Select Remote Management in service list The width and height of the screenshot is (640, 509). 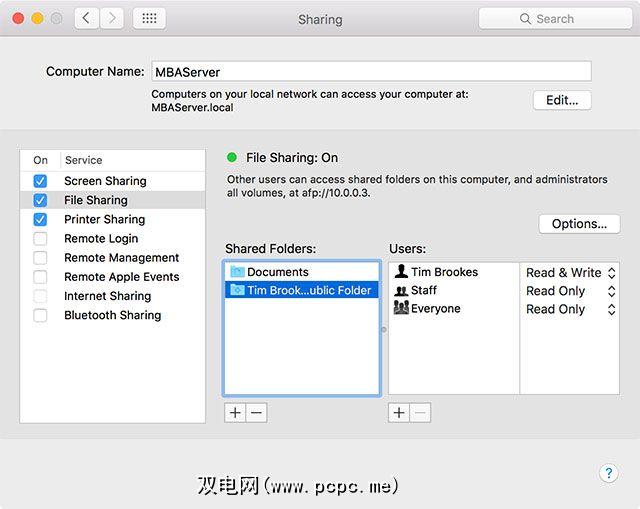tap(121, 257)
